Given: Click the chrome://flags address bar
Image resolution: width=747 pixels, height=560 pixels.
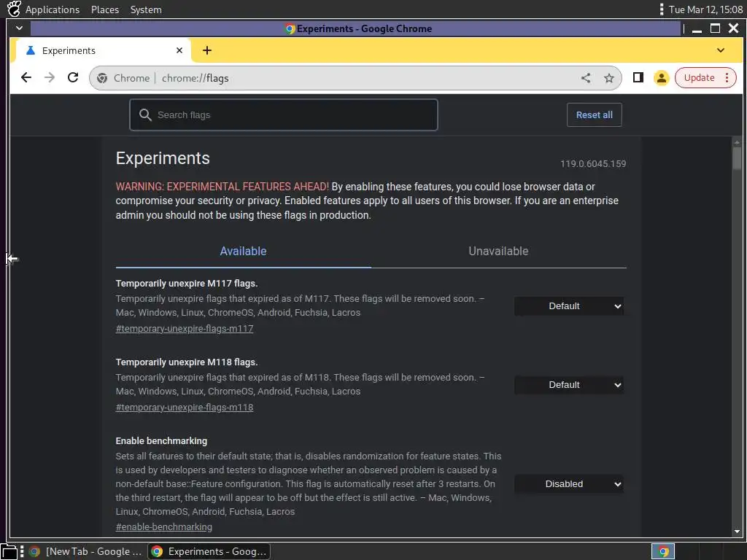Looking at the screenshot, I should coord(355,78).
